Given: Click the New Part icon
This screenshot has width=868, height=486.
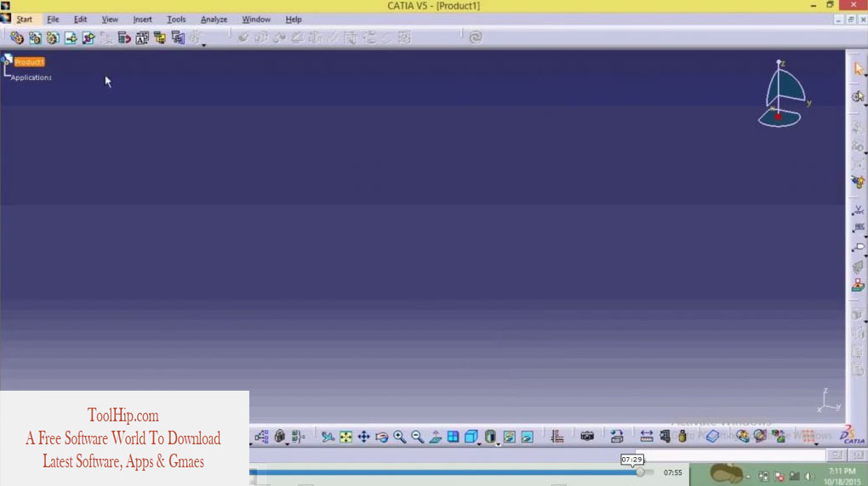Looking at the screenshot, I should point(53,37).
